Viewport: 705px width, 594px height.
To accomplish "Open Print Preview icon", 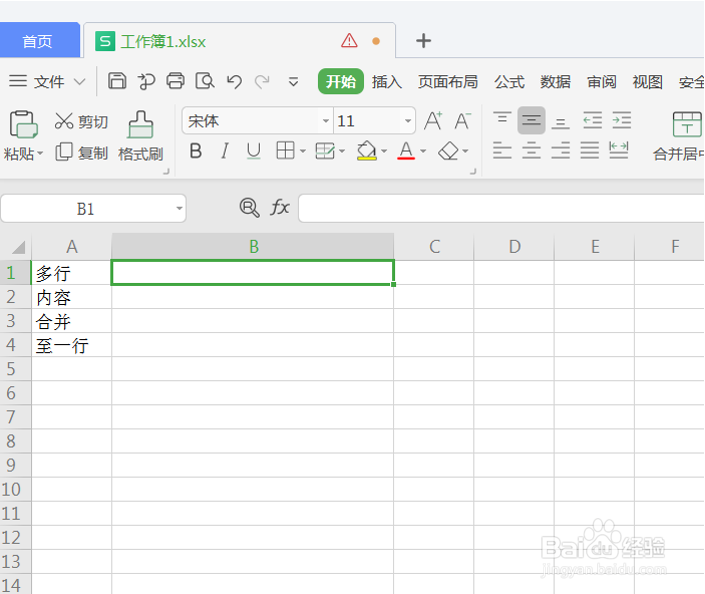I will (205, 81).
